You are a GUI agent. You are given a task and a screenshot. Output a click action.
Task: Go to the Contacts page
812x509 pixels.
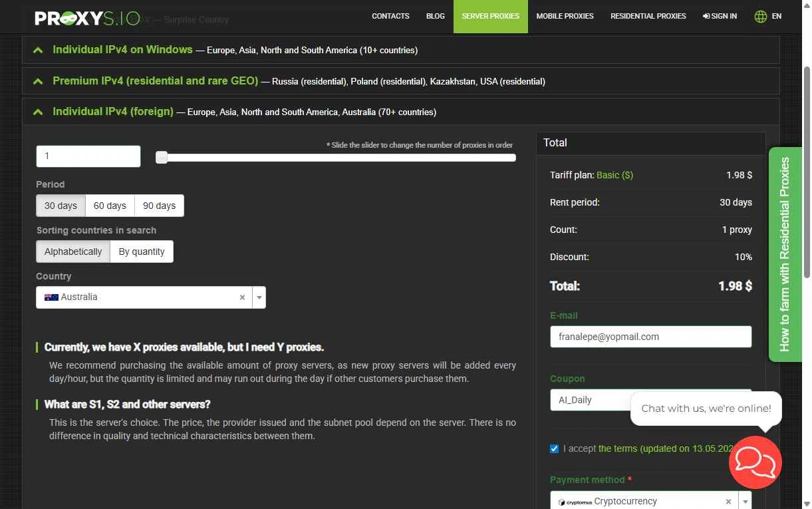point(390,16)
